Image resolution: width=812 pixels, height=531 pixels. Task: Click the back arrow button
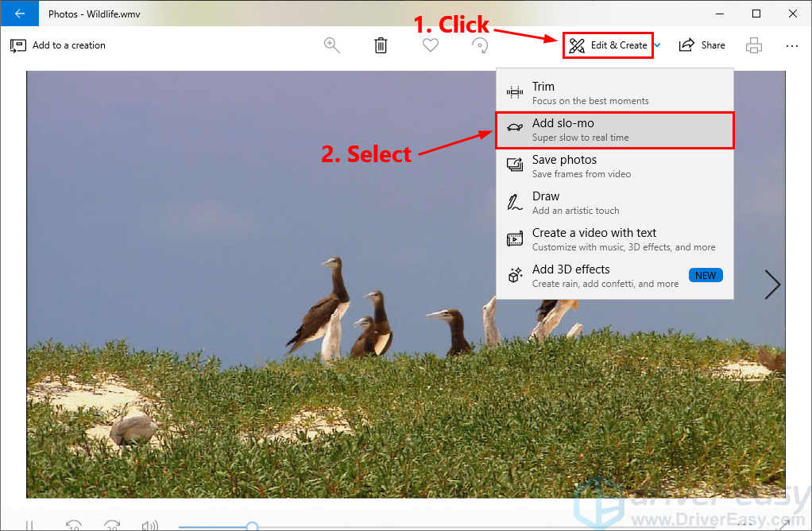19,14
